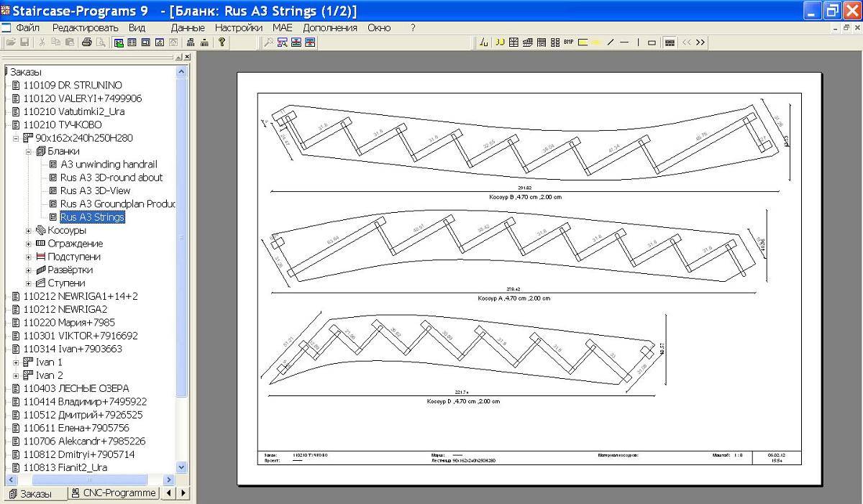Toggle the first green view-mode toolbar button

point(119,42)
